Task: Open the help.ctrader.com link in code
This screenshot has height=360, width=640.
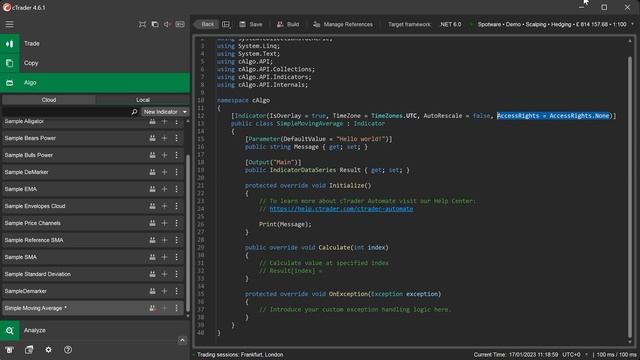Action: point(341,209)
